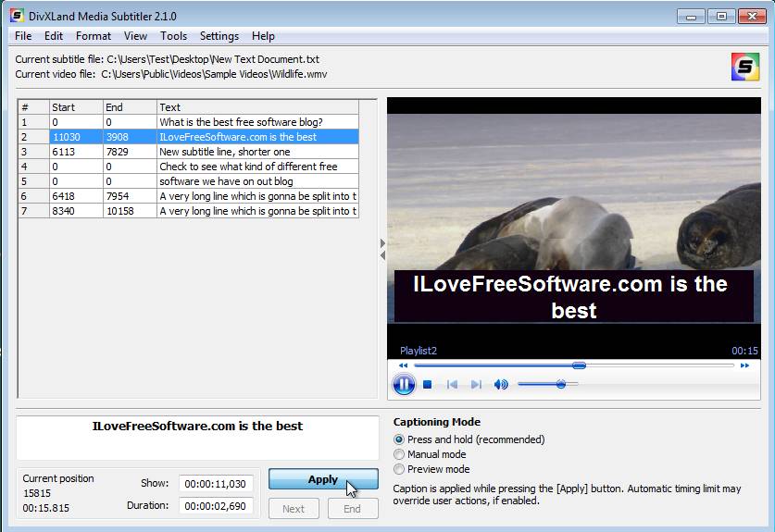This screenshot has width=775, height=532.
Task: Click the video seek slider handle
Action: pos(579,365)
